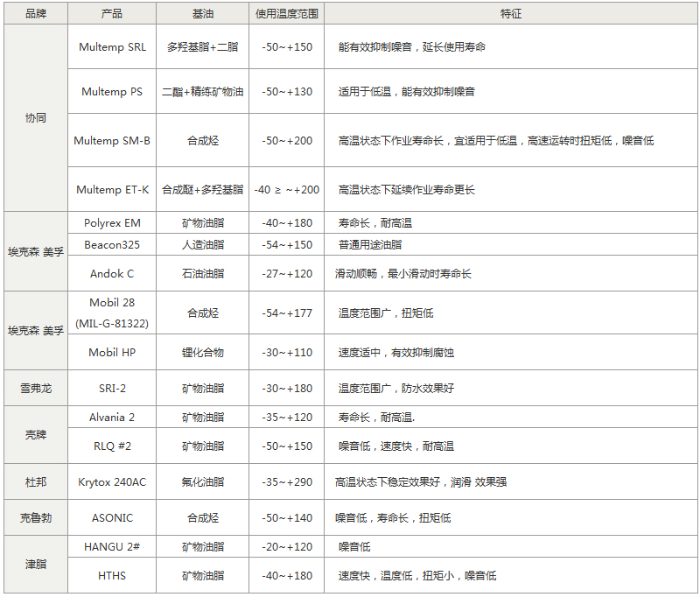Image resolution: width=700 pixels, height=597 pixels.
Task: Click the -50~+130 temperature cell
Action: click(287, 92)
